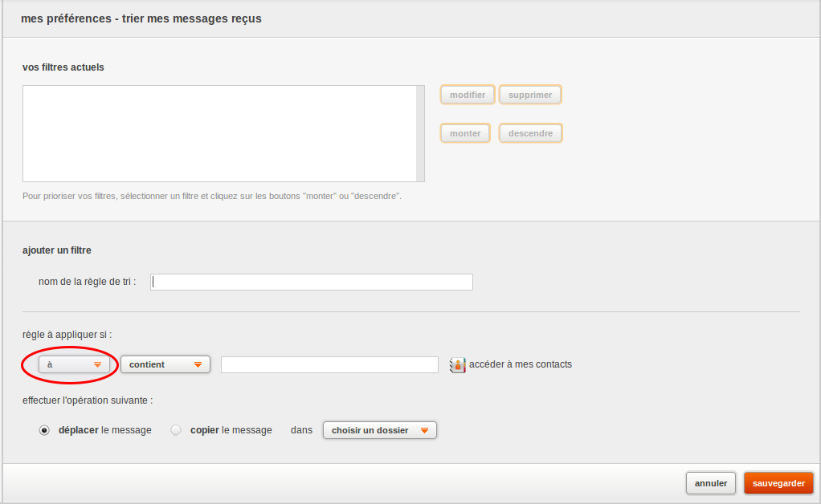
Task: Click the 'descendre' button
Action: (x=530, y=133)
